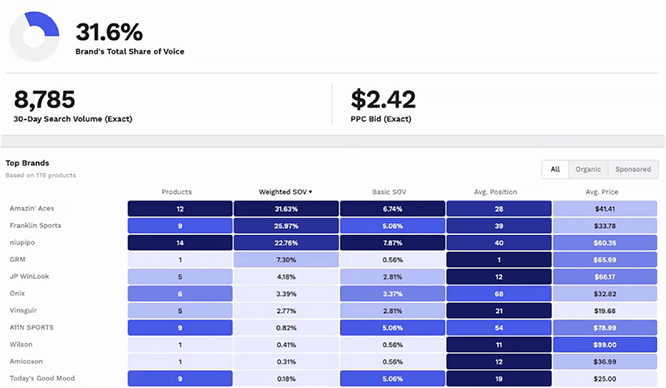
Task: Select the Onix brand label
Action: (17, 293)
